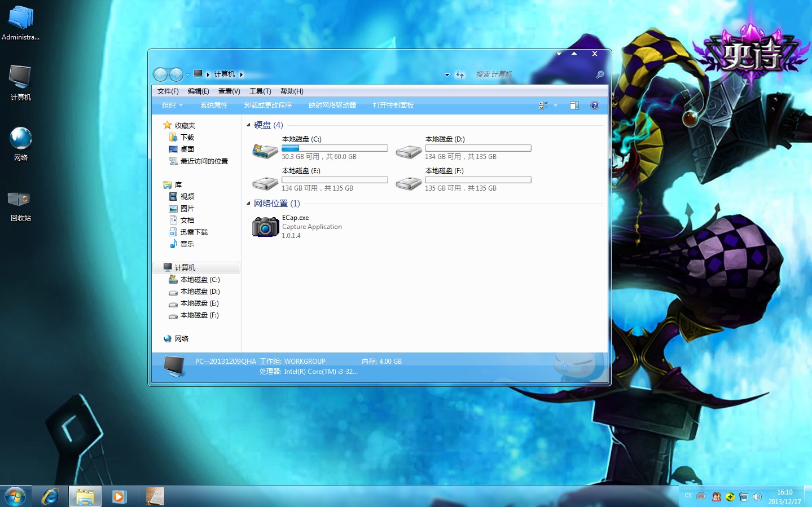Click the volume icon in the system tray

click(757, 497)
